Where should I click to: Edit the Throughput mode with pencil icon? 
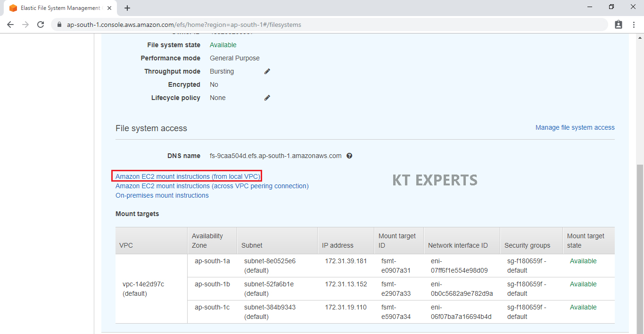pyautogui.click(x=267, y=71)
